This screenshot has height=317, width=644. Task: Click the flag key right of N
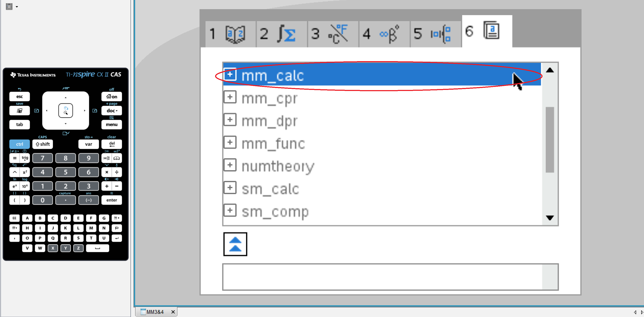[x=117, y=228]
